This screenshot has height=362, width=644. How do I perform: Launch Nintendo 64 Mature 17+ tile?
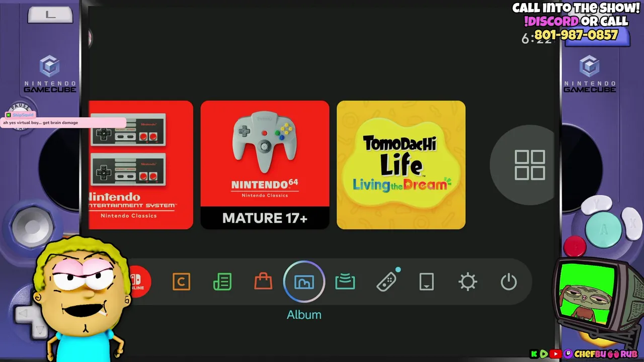tap(265, 165)
